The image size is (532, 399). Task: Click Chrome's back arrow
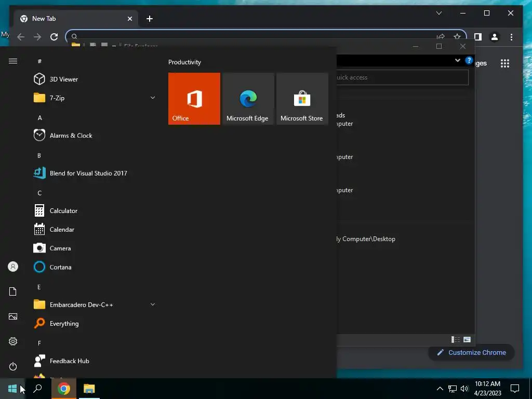click(21, 37)
